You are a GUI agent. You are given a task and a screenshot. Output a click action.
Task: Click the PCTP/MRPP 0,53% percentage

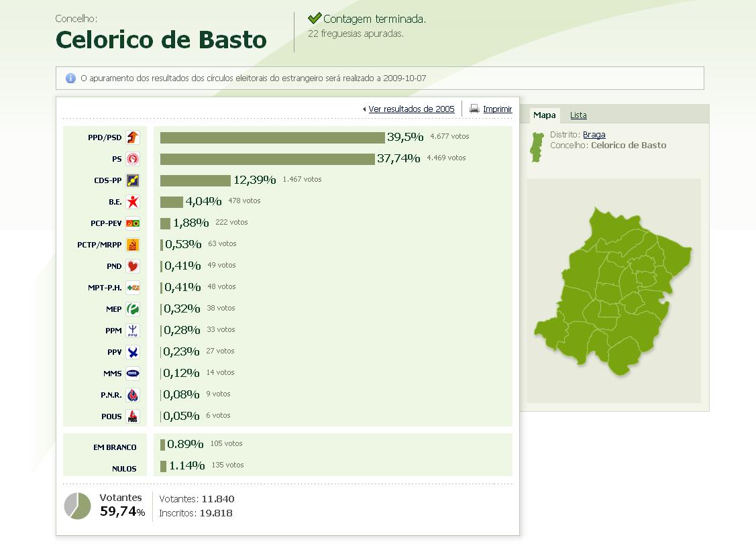click(x=183, y=244)
